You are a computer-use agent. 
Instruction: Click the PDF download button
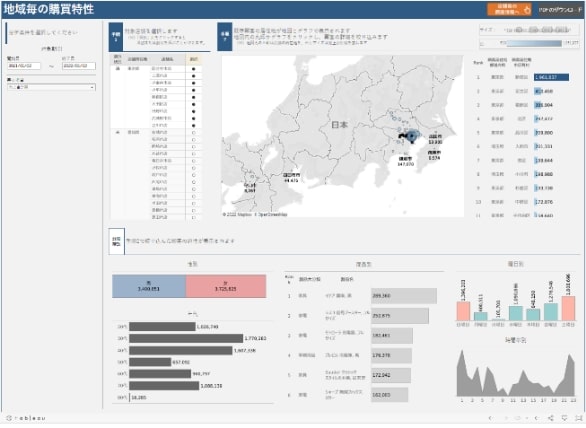560,10
